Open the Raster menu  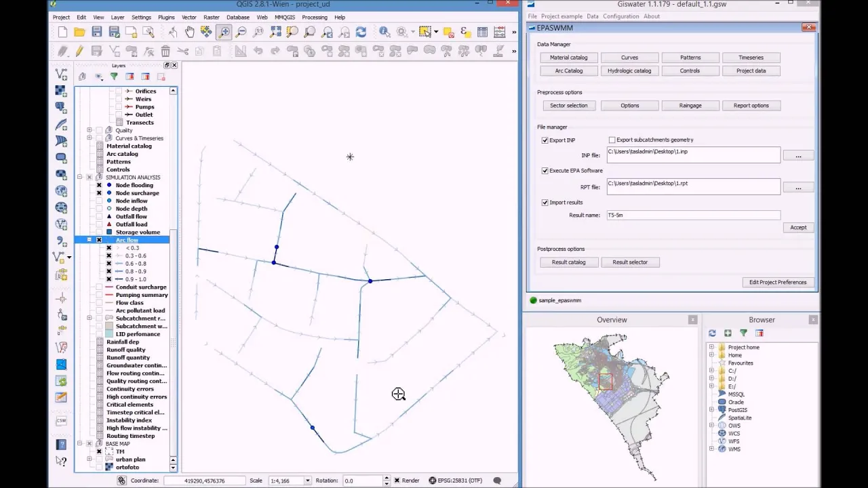pos(211,17)
